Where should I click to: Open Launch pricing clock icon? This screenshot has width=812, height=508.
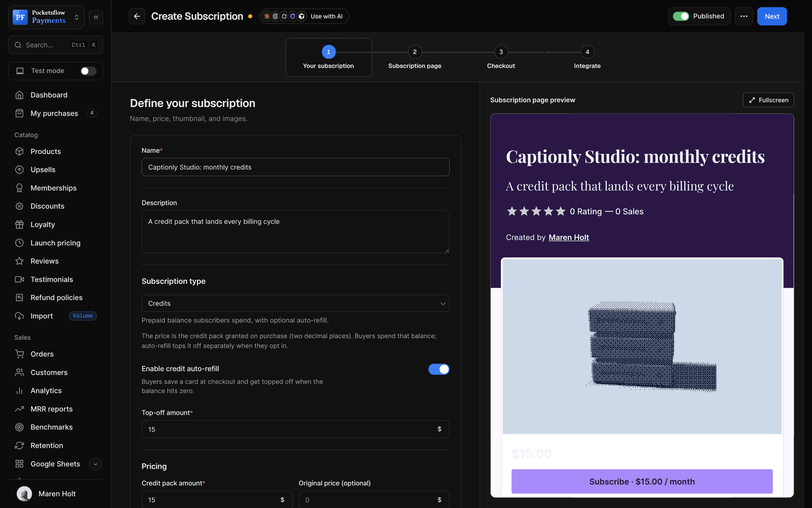pos(19,242)
